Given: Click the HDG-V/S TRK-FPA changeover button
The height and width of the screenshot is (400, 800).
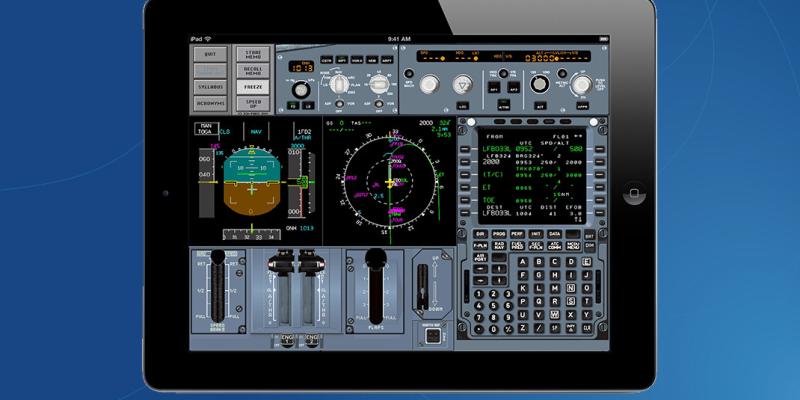Looking at the screenshot, I should pyautogui.click(x=503, y=73).
